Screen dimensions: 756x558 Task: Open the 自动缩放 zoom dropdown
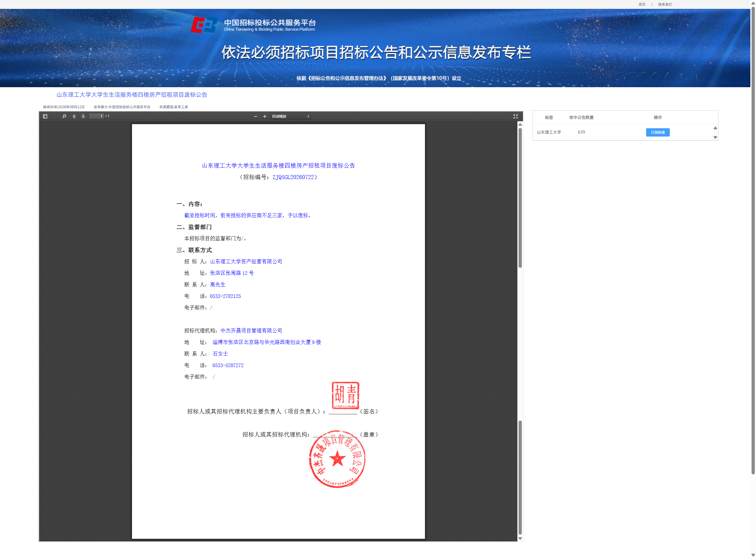point(291,116)
